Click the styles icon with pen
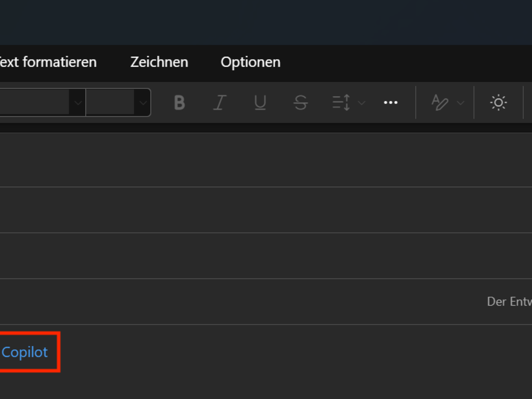 click(440, 103)
